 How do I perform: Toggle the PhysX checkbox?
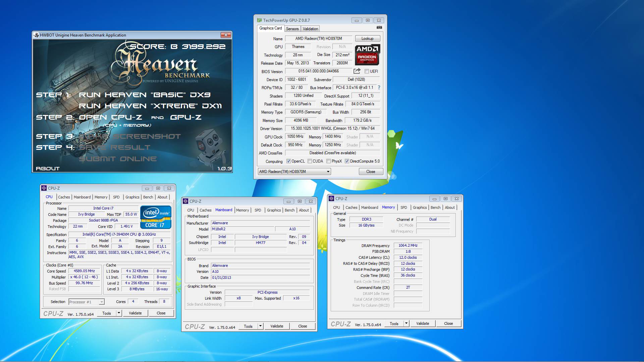coord(329,161)
